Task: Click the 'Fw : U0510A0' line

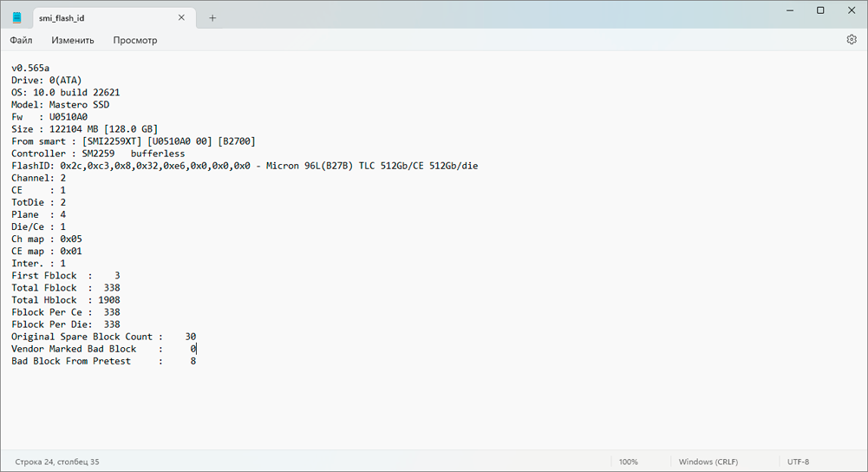Action: click(x=49, y=117)
